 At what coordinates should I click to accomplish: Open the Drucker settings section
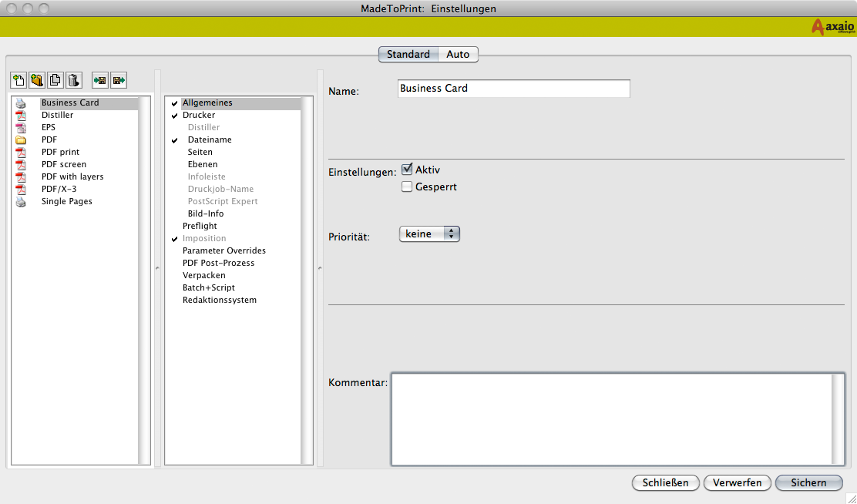pos(199,115)
